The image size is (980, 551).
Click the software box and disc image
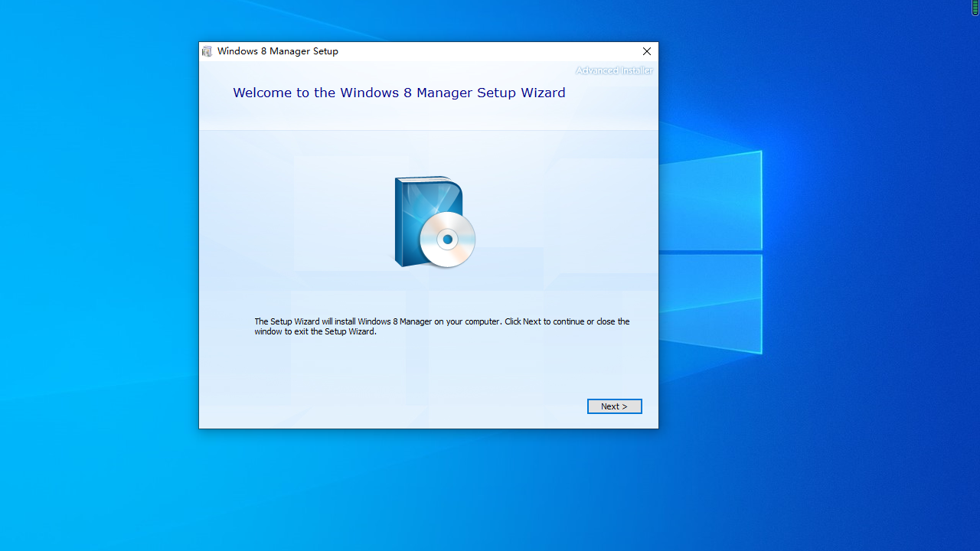(x=435, y=222)
